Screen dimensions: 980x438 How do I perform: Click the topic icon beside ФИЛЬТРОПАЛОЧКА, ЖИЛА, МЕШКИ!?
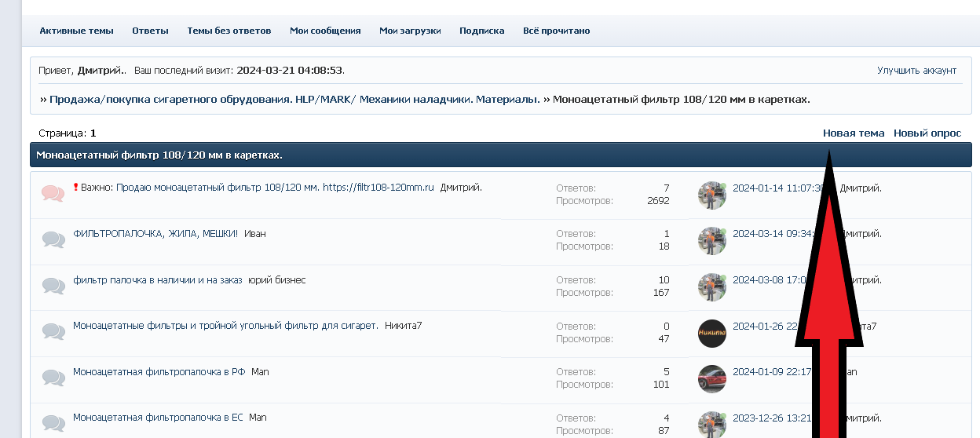pos(53,240)
